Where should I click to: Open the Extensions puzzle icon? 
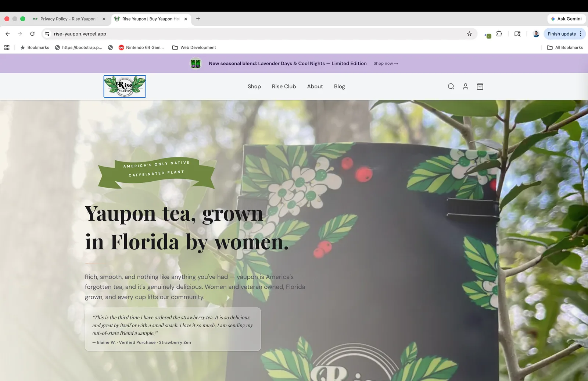tap(499, 34)
